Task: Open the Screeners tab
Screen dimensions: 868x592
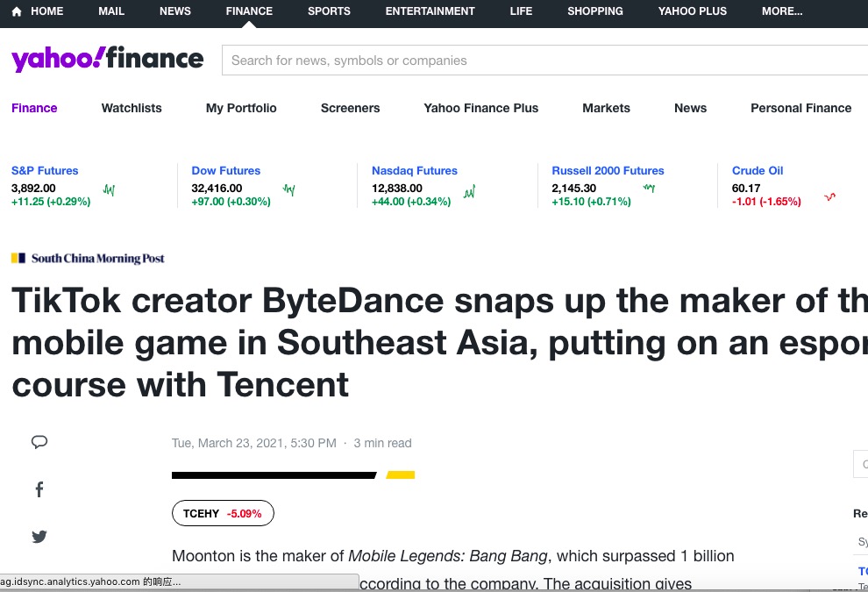Action: tap(351, 108)
